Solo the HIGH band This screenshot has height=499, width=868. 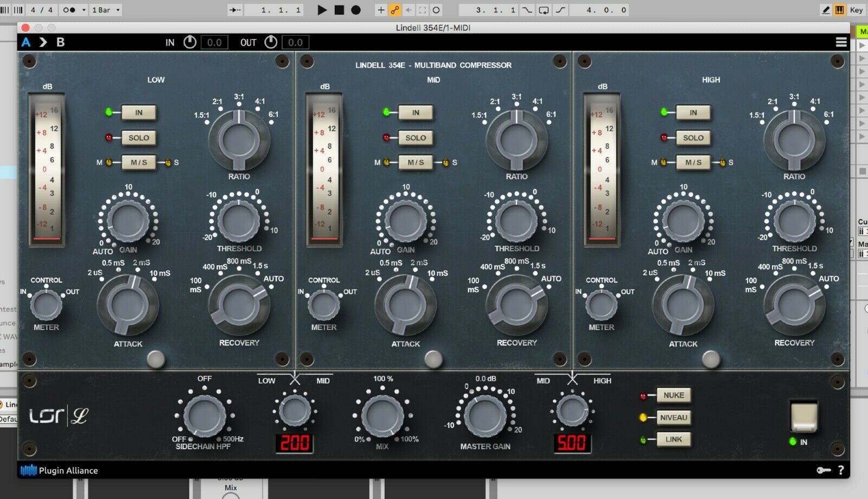[x=693, y=138]
